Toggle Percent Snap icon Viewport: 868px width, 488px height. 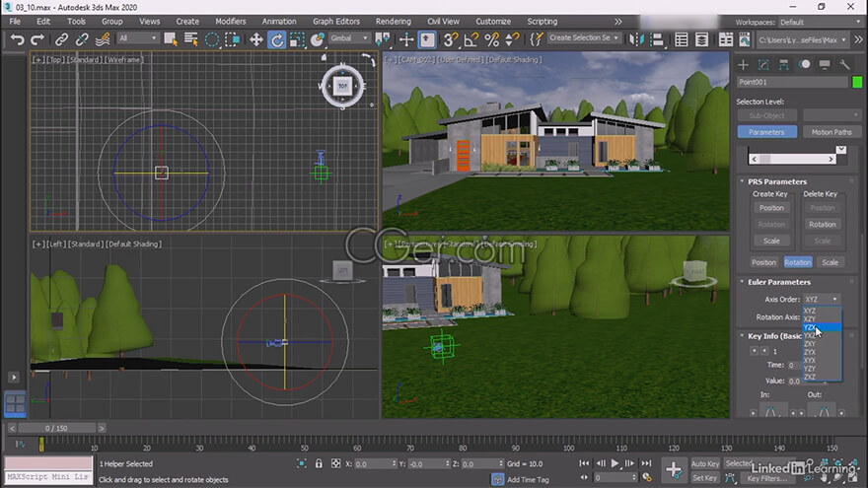(x=491, y=39)
